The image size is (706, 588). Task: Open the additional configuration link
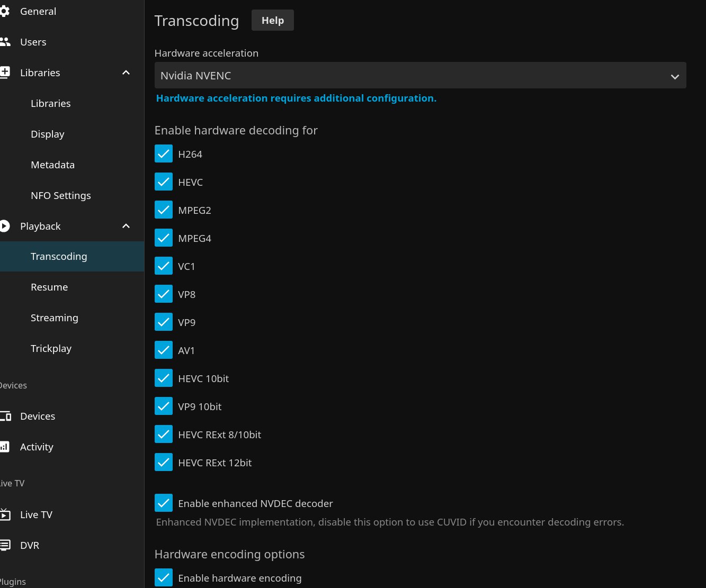click(x=296, y=98)
